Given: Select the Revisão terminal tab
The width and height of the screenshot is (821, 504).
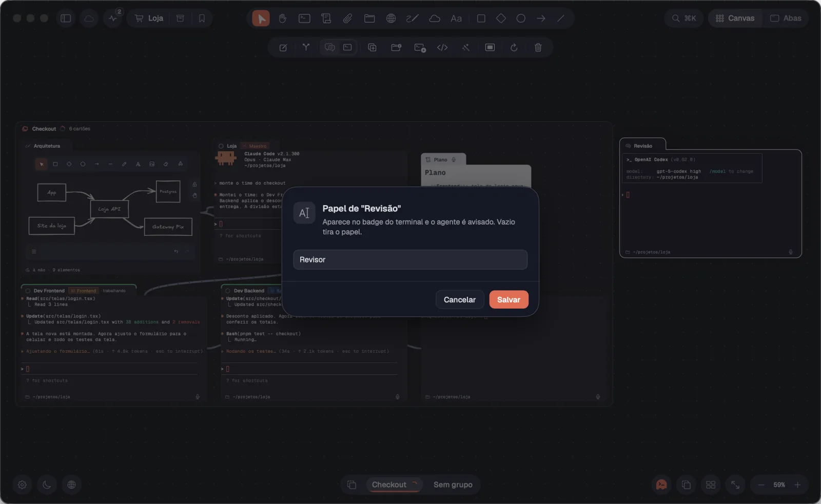Looking at the screenshot, I should [x=642, y=146].
